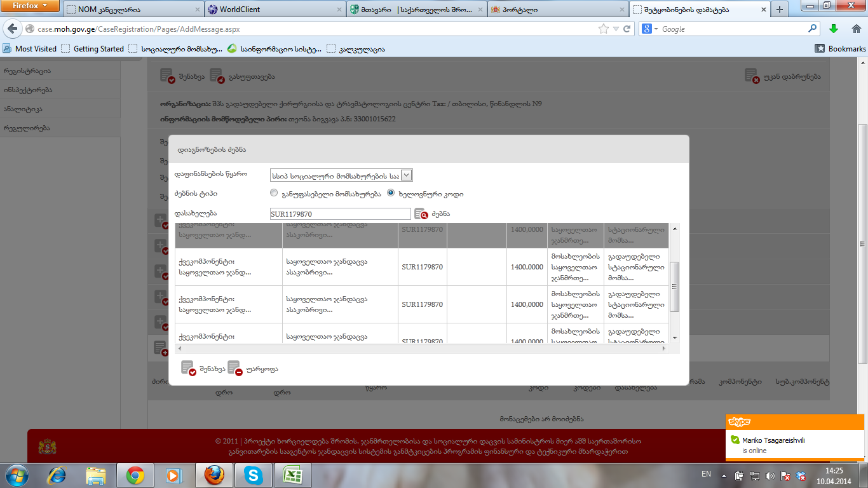
Task: Open the Firefox menu dropdown
Action: [30, 6]
